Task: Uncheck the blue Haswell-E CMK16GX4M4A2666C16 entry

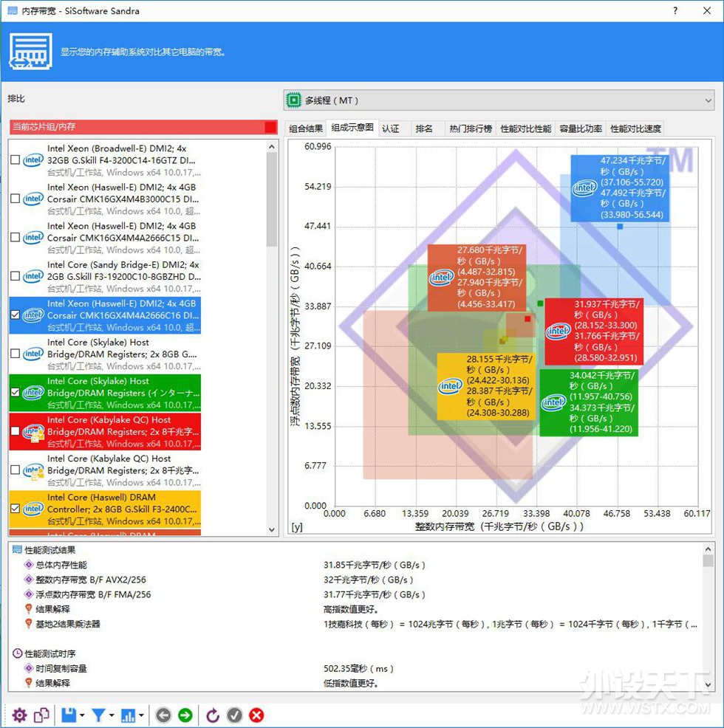Action: coord(15,315)
